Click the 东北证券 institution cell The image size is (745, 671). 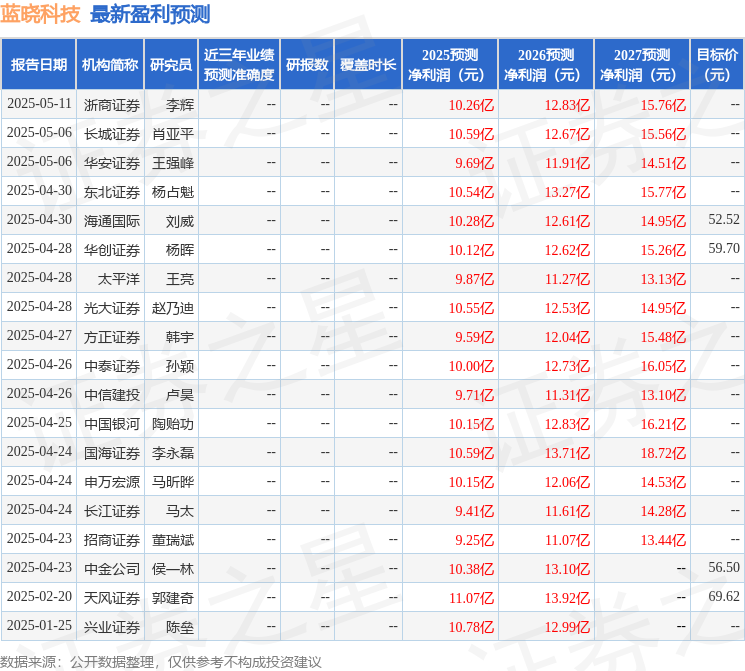tap(112, 192)
